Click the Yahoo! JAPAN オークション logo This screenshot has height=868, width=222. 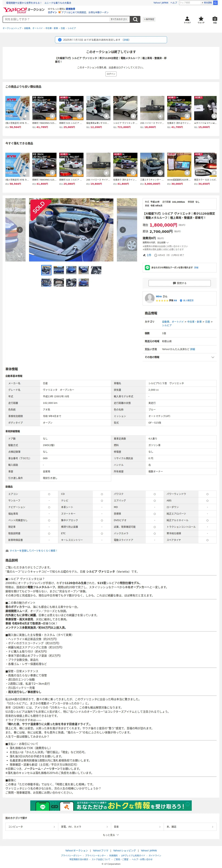(x=24, y=10)
